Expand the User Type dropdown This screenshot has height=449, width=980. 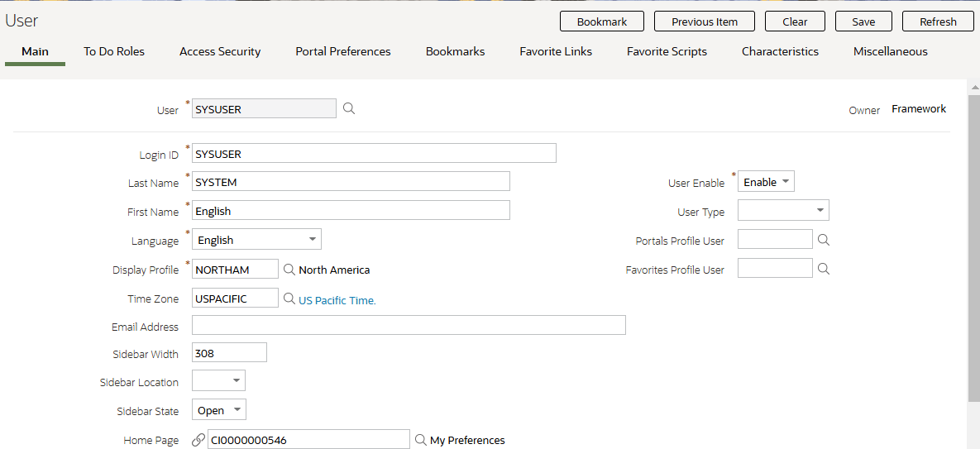click(784, 211)
